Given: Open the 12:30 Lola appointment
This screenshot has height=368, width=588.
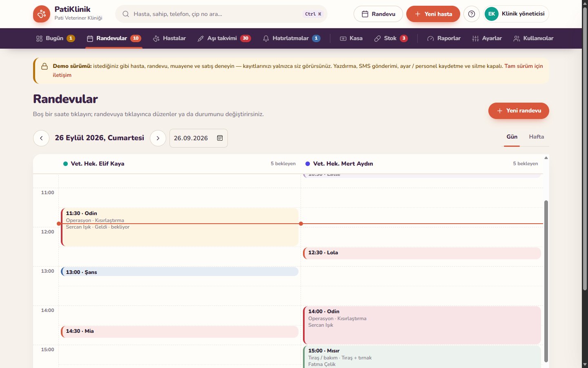Looking at the screenshot, I should 422,253.
